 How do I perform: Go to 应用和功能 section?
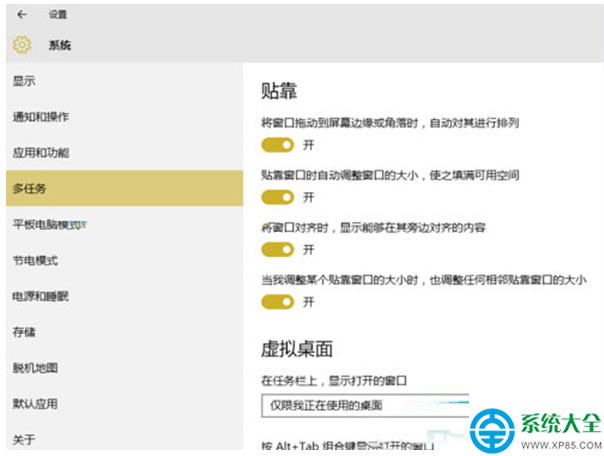pos(40,153)
